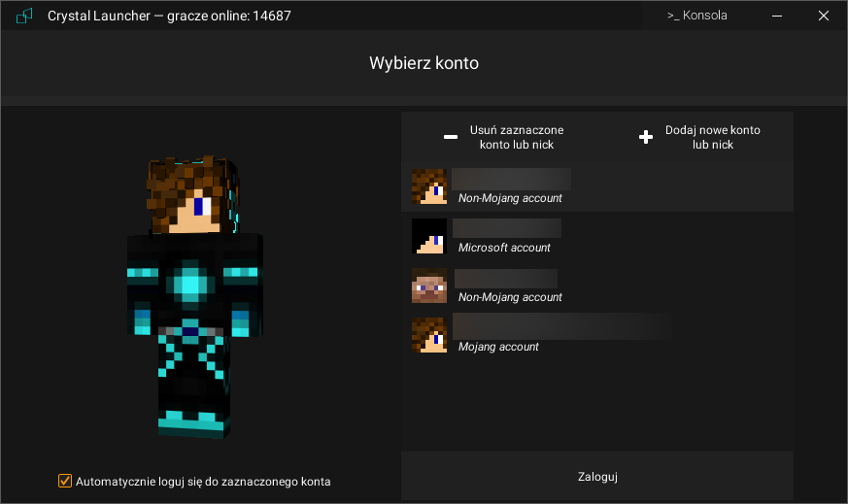Click the gracze online: 14687 title text

pyautogui.click(x=229, y=16)
